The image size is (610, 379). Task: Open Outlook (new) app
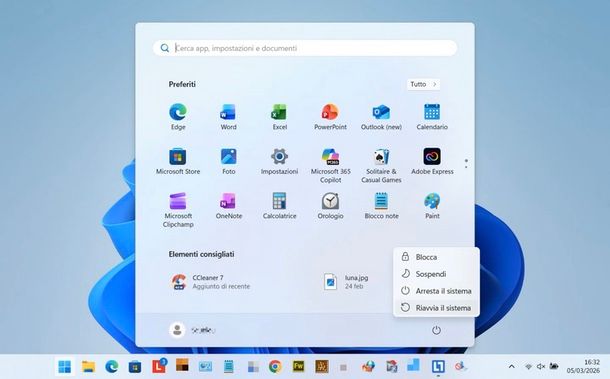(381, 116)
